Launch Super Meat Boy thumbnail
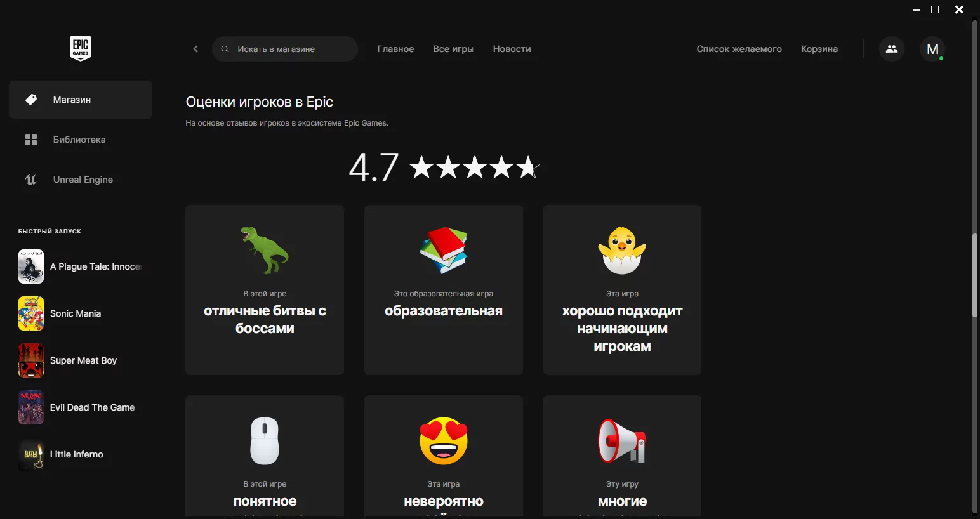Viewport: 980px width, 519px height. [31, 360]
